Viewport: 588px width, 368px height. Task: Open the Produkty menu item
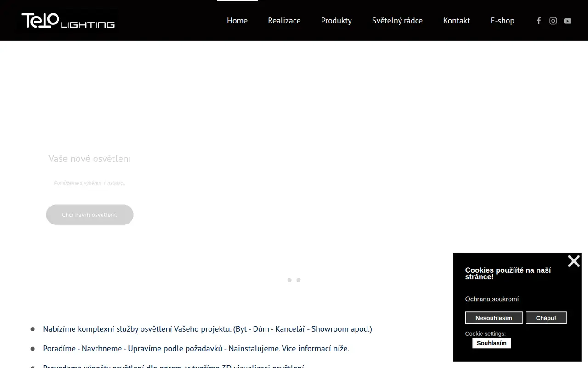(336, 21)
